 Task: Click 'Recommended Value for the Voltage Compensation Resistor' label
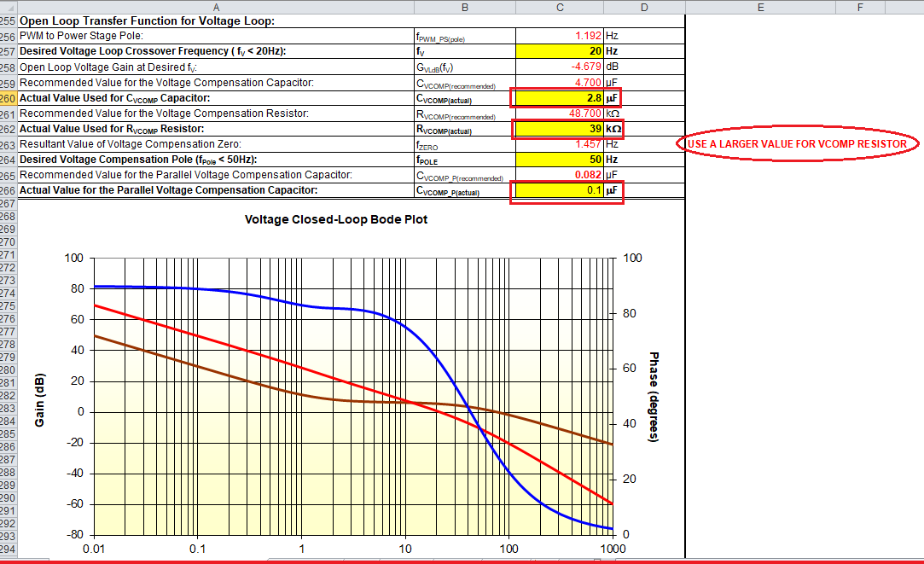pos(164,113)
